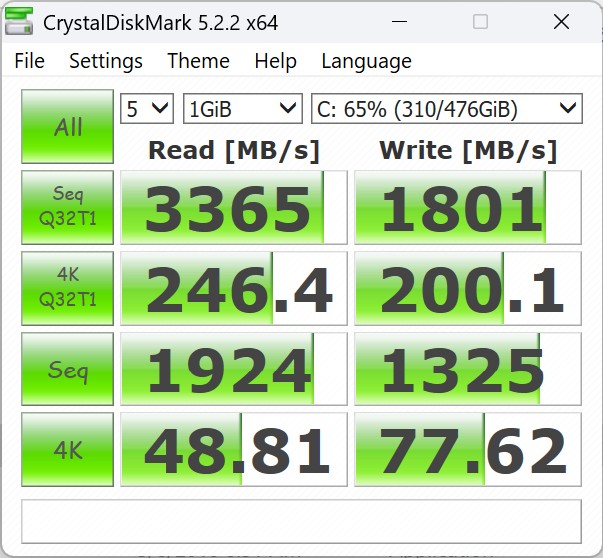Expand the test size dropdown showing 1GiB

click(243, 108)
